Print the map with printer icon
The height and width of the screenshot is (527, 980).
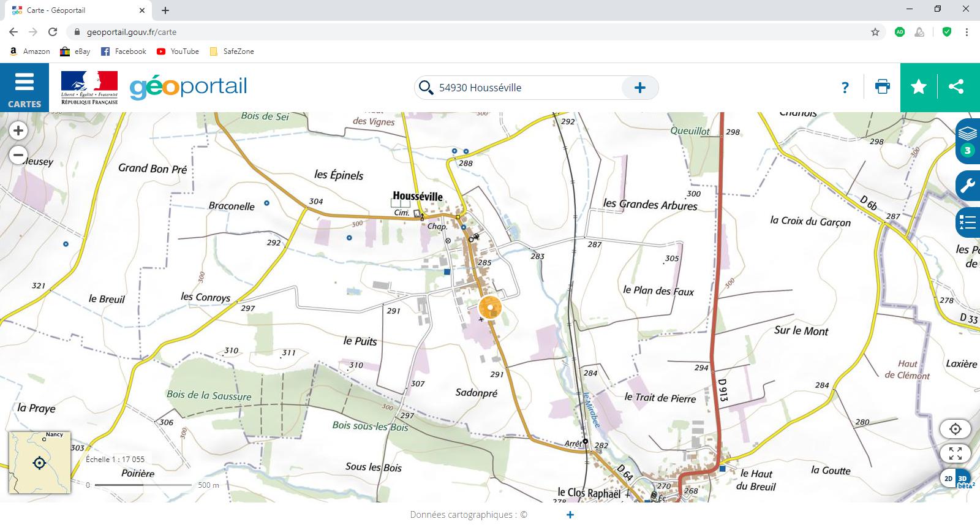[x=883, y=87]
